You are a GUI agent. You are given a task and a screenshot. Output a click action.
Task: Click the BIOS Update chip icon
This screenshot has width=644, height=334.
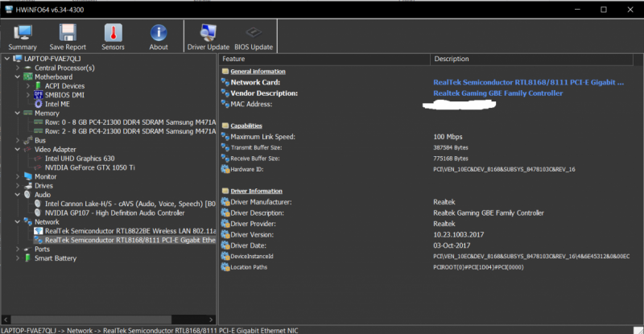[x=254, y=37]
